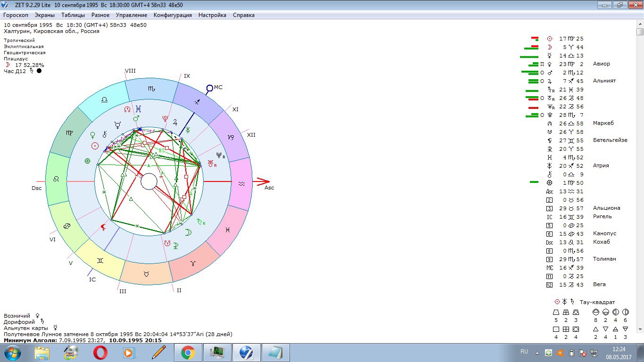644x362 pixels.
Task: Open the Гороскоп menu
Action: click(x=16, y=15)
